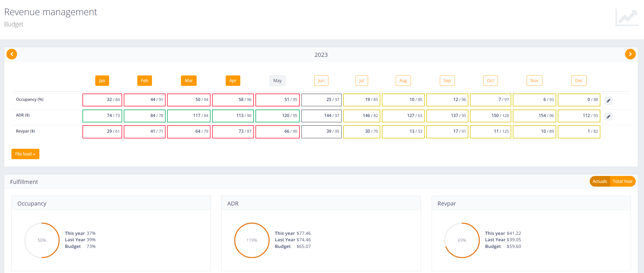Click Jan ADR cell 74 / 73

(x=102, y=116)
